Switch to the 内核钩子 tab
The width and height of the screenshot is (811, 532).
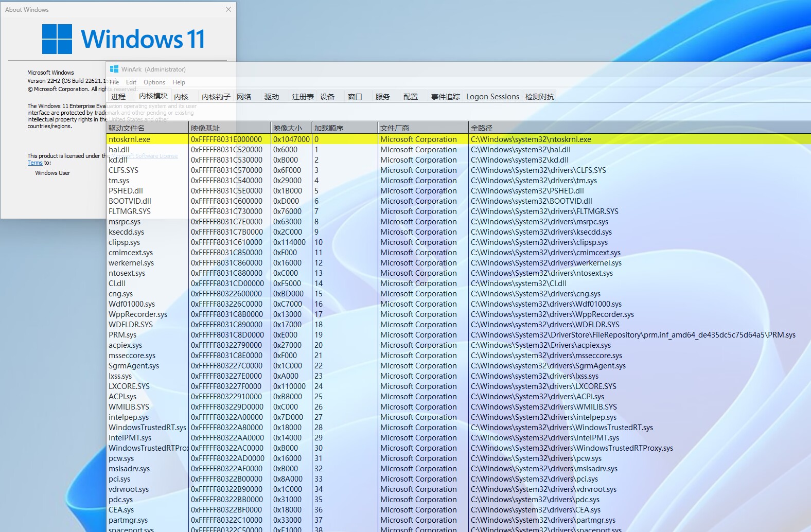(x=216, y=97)
